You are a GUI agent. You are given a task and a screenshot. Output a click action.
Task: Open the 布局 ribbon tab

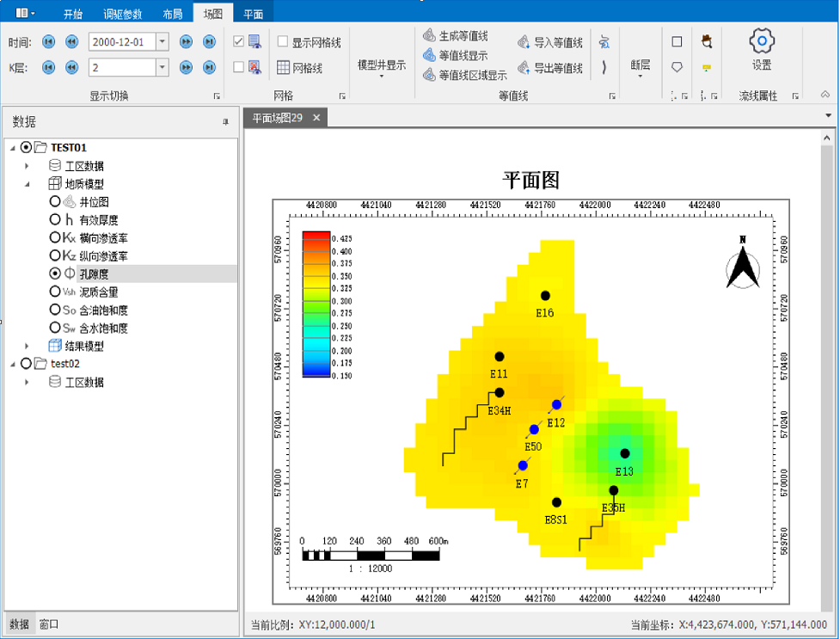(172, 14)
